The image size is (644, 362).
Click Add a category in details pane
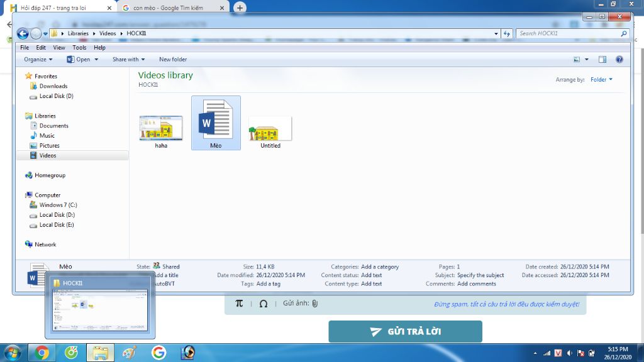click(x=380, y=266)
